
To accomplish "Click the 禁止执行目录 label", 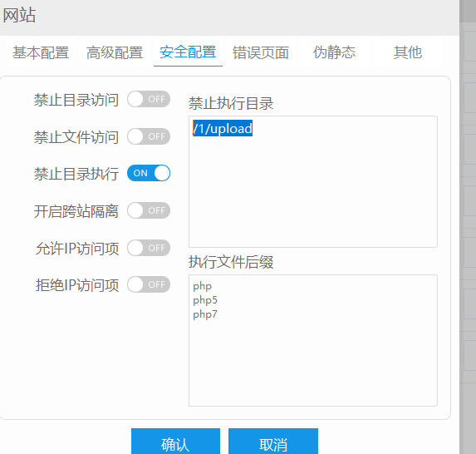I will (231, 103).
